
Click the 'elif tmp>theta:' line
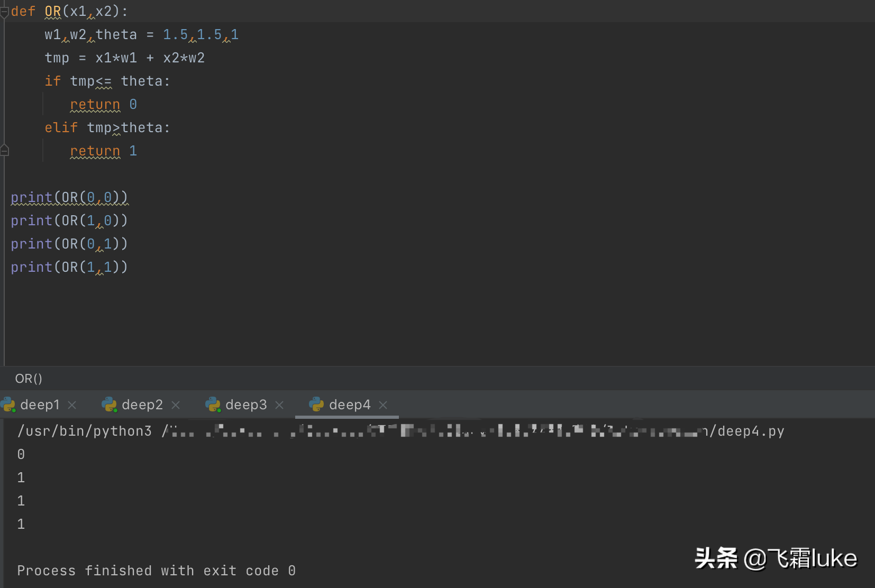107,128
